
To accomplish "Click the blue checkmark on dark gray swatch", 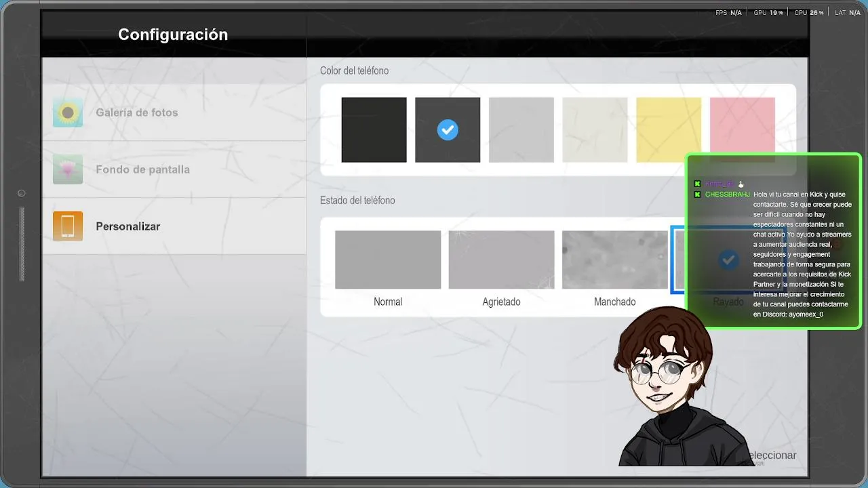I will pyautogui.click(x=448, y=130).
